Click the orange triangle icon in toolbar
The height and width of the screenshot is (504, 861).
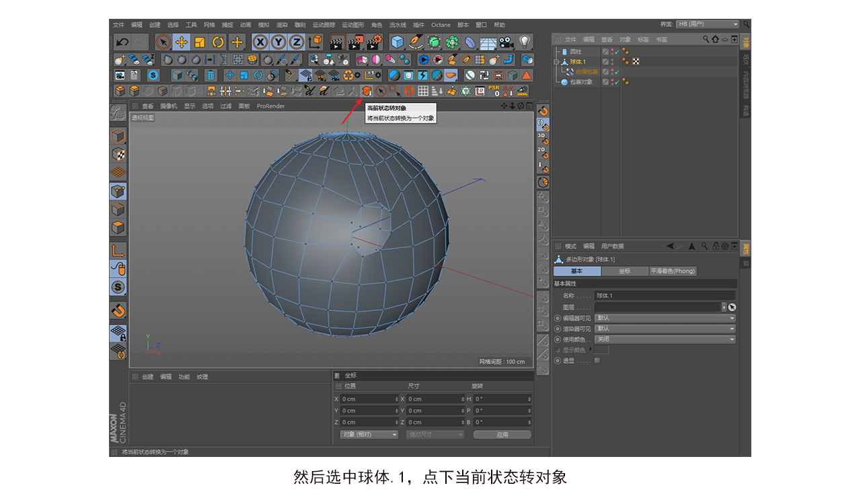(x=527, y=75)
